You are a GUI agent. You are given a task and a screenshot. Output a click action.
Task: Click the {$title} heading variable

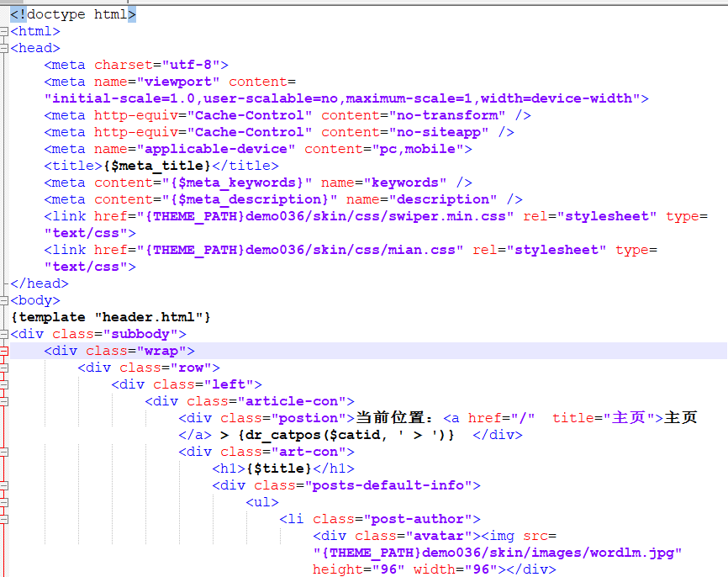pyautogui.click(x=279, y=468)
